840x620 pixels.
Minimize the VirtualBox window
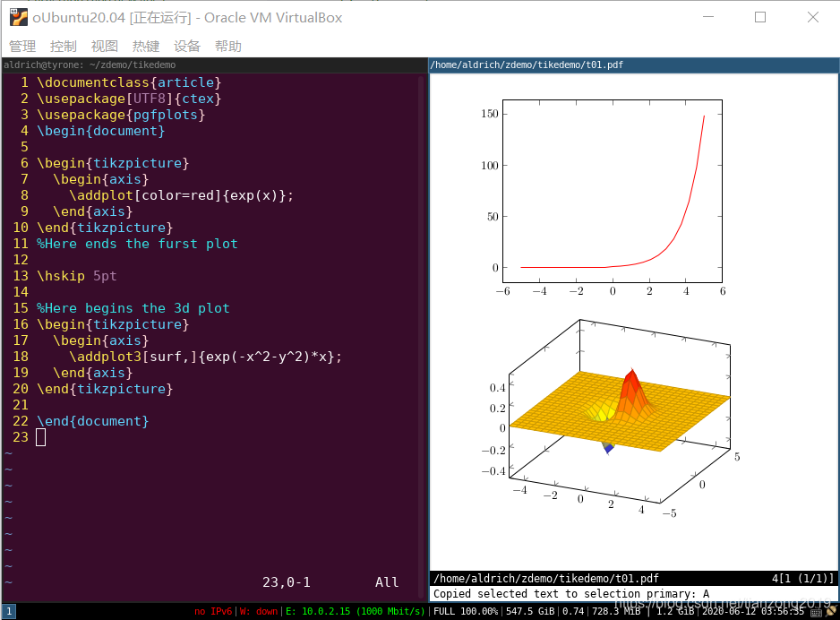coord(708,17)
